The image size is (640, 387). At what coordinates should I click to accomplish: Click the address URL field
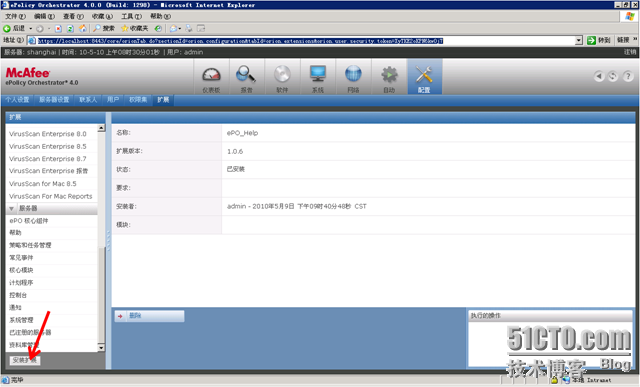point(301,40)
